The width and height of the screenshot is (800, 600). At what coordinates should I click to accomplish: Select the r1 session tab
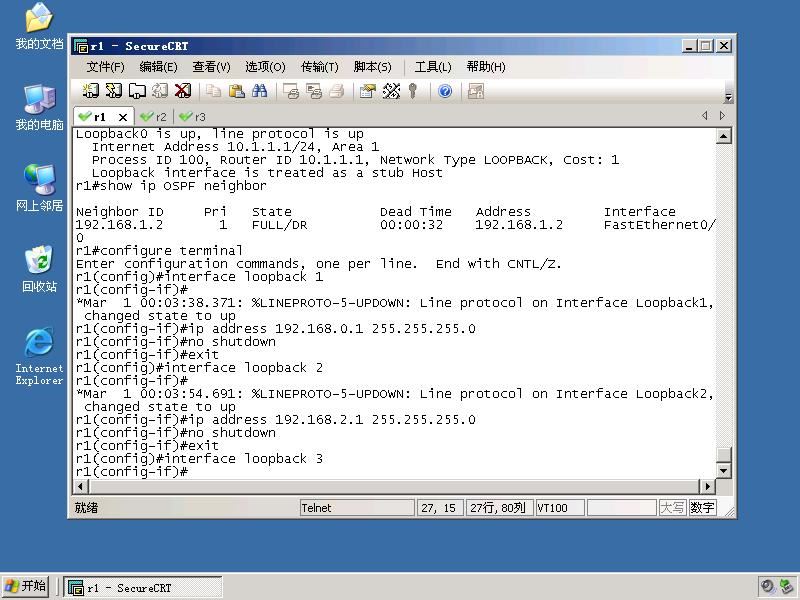98,117
